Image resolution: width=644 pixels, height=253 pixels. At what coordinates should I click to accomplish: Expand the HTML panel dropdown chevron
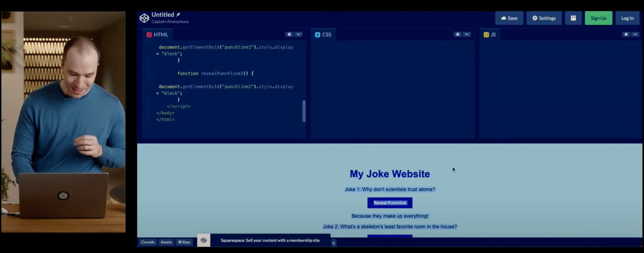(x=298, y=34)
